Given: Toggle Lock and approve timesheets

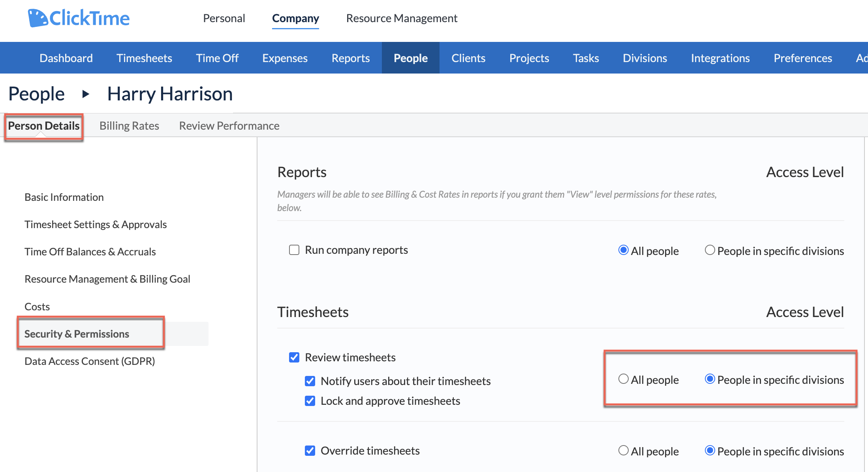Looking at the screenshot, I should (x=310, y=401).
